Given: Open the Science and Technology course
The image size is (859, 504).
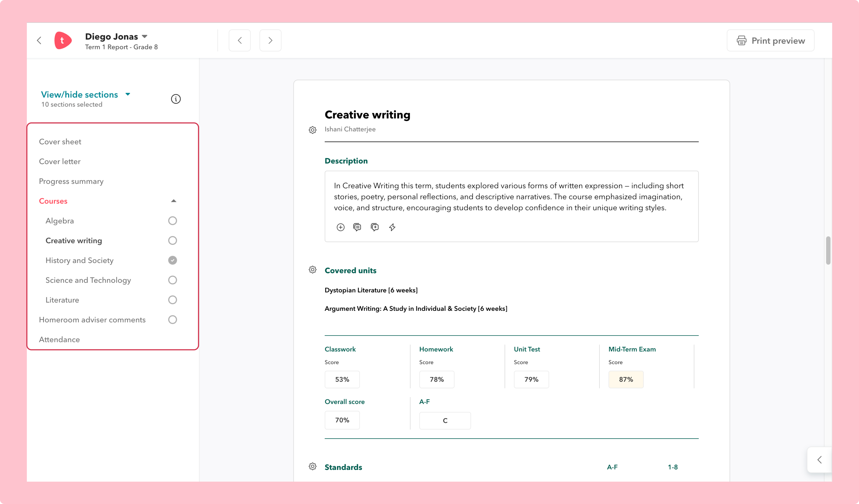Looking at the screenshot, I should [x=88, y=280].
